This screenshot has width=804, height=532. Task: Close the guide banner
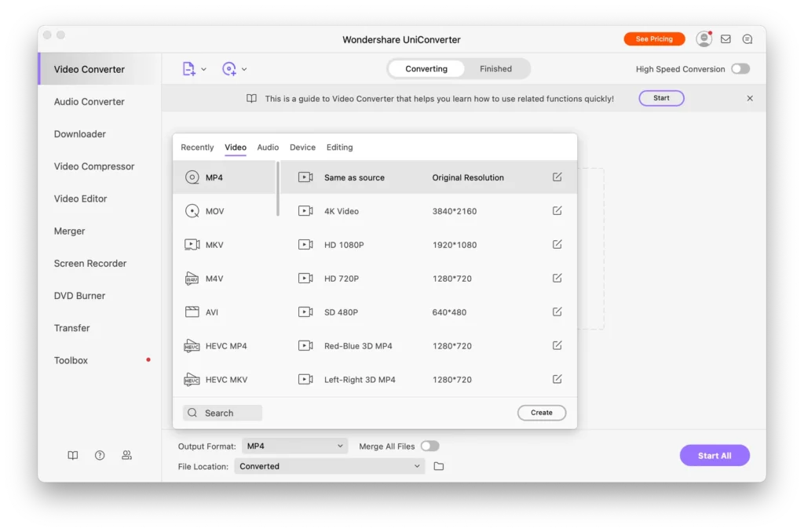(x=750, y=98)
